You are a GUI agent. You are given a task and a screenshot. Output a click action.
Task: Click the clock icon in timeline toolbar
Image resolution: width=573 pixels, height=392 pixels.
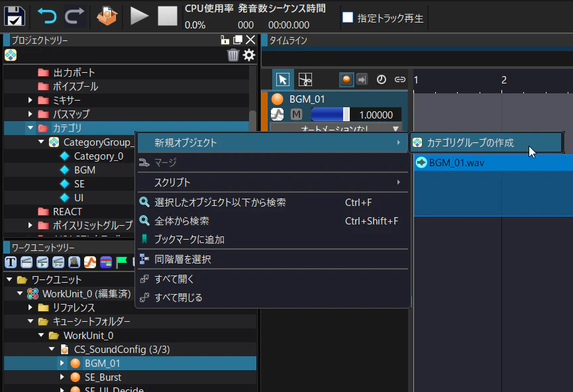(x=381, y=79)
